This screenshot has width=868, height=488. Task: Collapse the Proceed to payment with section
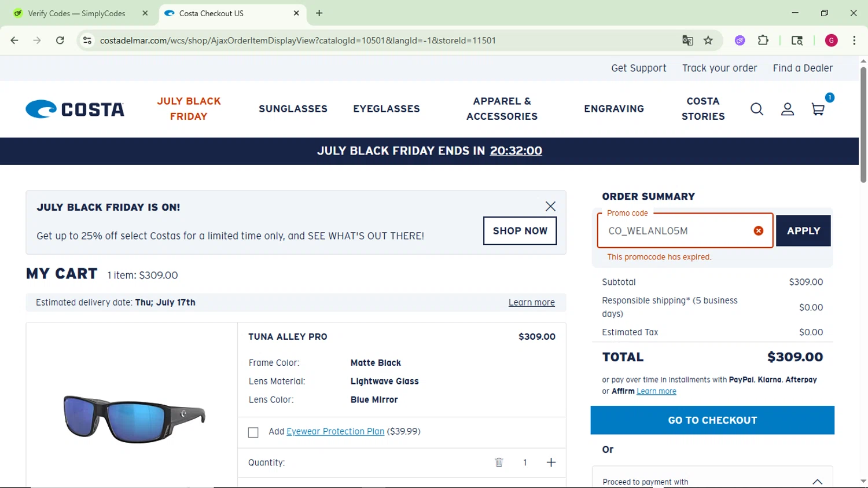(817, 482)
